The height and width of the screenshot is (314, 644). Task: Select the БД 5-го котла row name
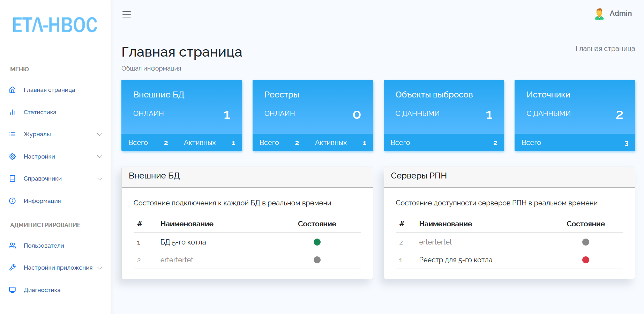(x=183, y=242)
